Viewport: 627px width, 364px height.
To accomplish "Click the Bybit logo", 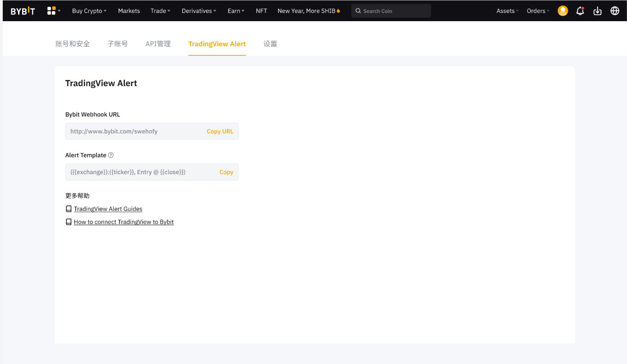I will (x=23, y=11).
